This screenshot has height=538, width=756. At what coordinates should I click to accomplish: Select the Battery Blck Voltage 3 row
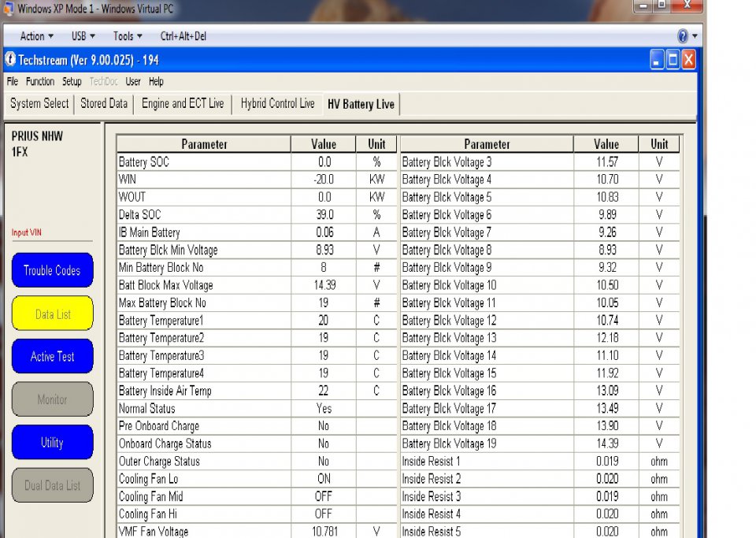tap(540, 162)
